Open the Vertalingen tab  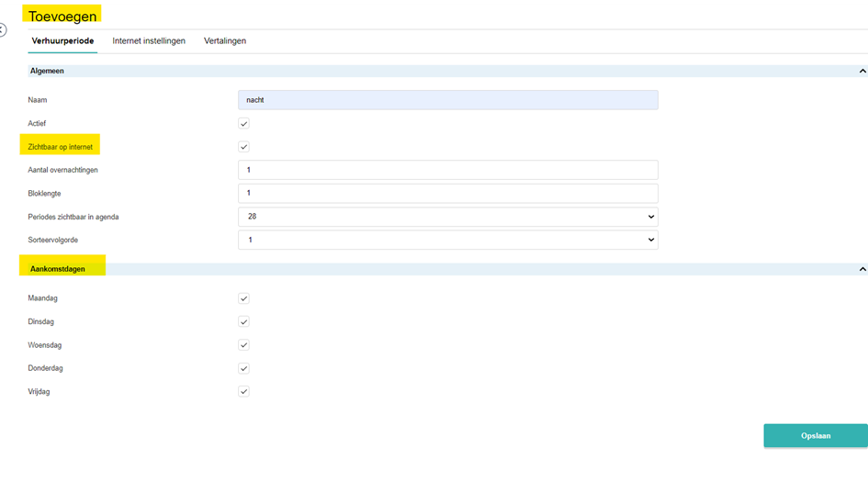[x=225, y=41]
